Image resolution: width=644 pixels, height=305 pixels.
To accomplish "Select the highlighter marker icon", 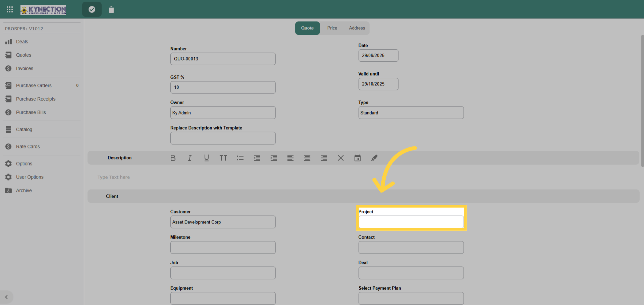I will [x=374, y=158].
